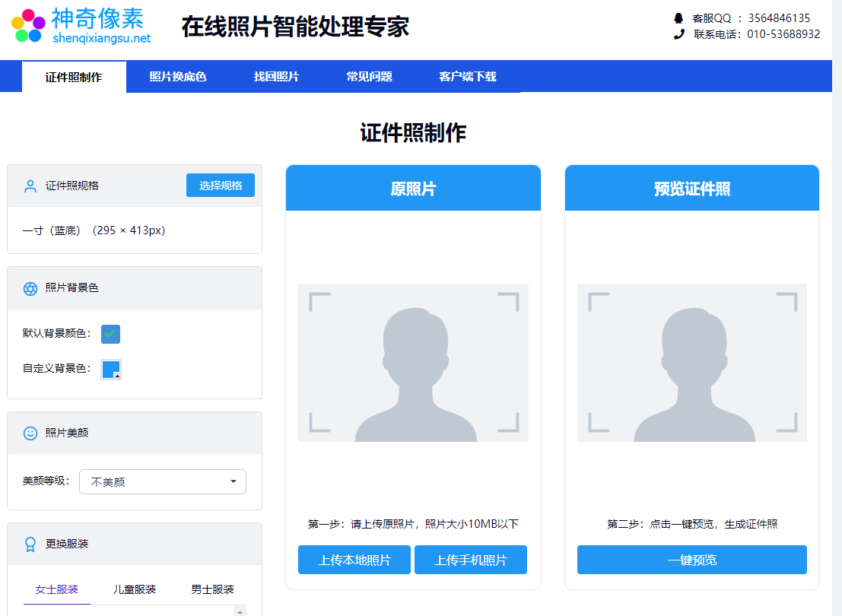This screenshot has height=616, width=842.
Task: Click the 上传手机照片 button
Action: [x=470, y=560]
